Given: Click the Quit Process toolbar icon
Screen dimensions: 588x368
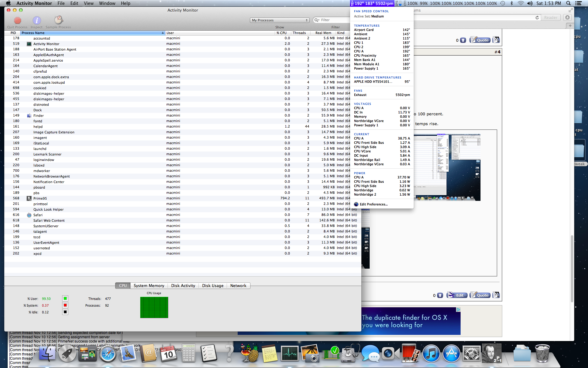Looking at the screenshot, I should tap(17, 20).
